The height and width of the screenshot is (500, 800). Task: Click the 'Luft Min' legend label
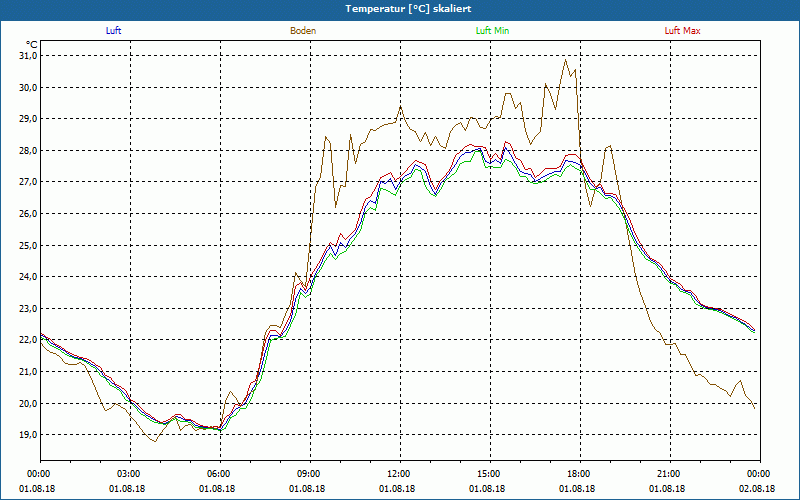pos(492,31)
